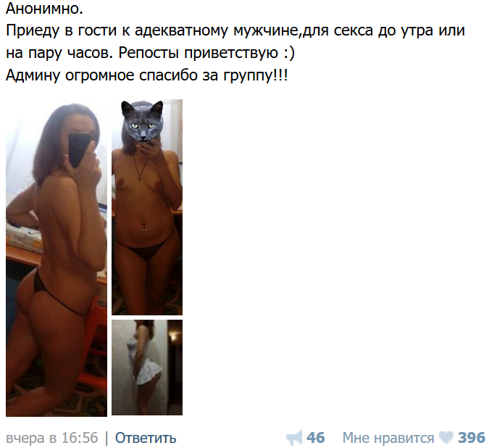This screenshot has height=448, width=489.
Task: Click the repost count 46
Action: (316, 438)
